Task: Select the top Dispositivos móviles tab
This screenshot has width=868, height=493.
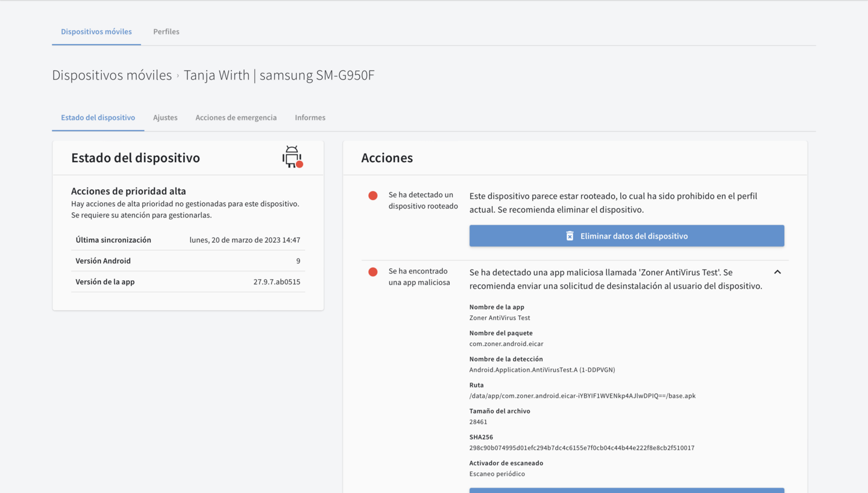Action: coord(96,31)
